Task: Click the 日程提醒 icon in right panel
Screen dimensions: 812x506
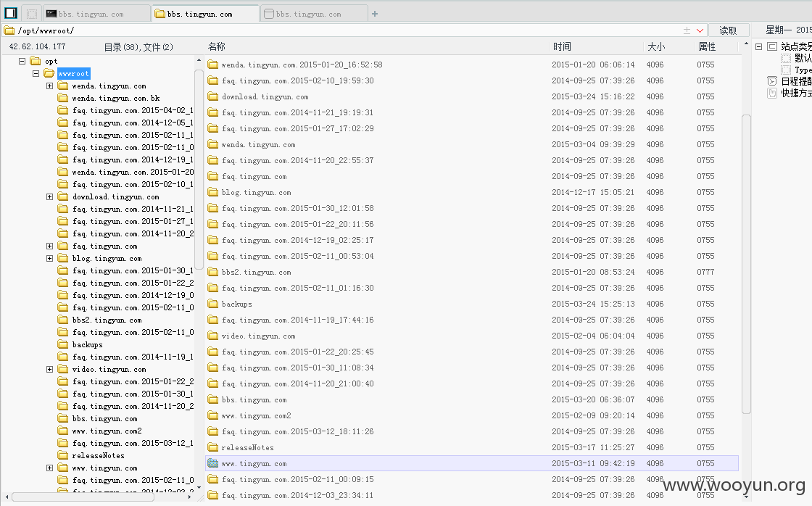Action: click(771, 80)
